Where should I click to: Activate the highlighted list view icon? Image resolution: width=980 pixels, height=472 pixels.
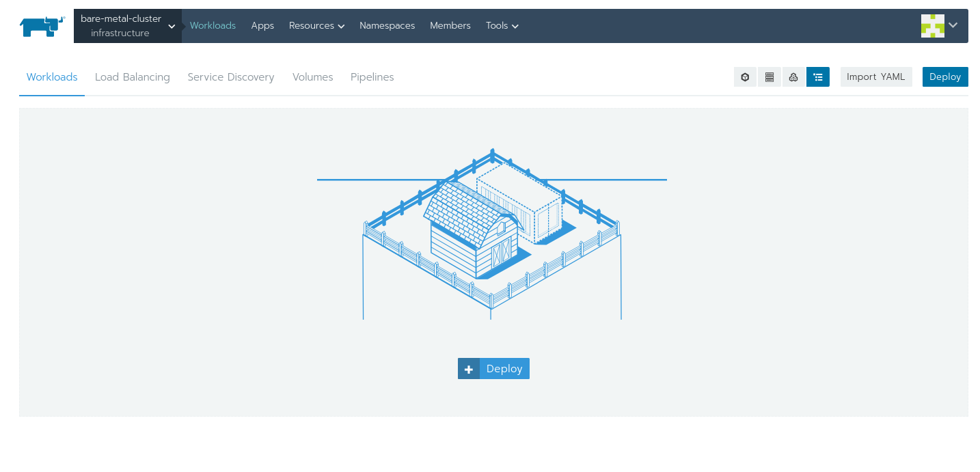pyautogui.click(x=818, y=77)
